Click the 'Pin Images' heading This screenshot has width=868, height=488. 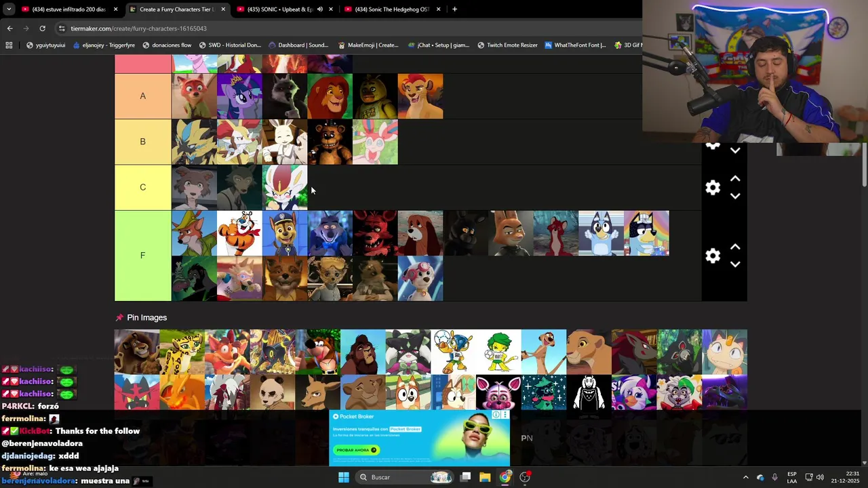pos(146,317)
